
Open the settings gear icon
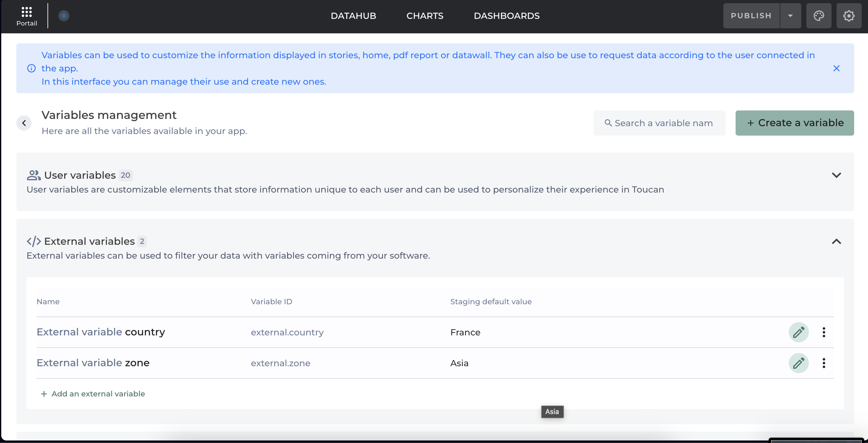coord(849,16)
